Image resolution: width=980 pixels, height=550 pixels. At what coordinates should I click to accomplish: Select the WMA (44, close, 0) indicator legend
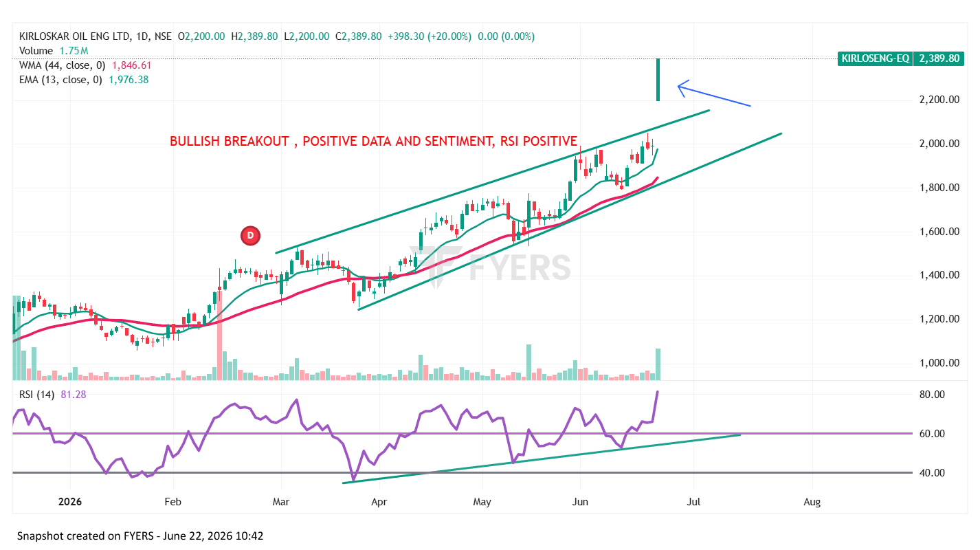tap(63, 65)
